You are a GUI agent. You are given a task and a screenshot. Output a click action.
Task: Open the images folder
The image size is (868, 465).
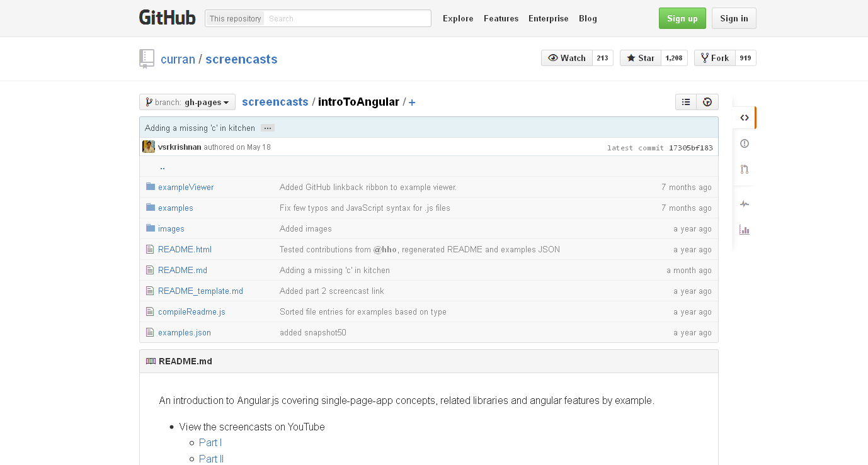(x=171, y=228)
